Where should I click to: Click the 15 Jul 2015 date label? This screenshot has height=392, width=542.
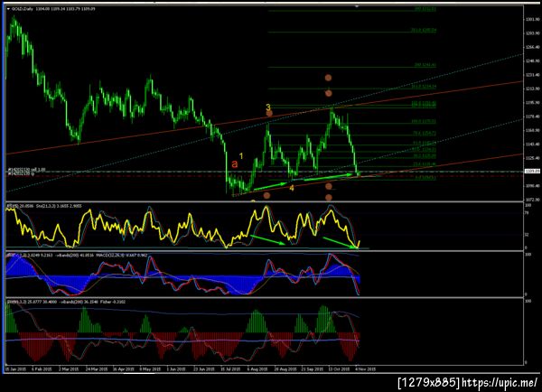click(x=230, y=369)
